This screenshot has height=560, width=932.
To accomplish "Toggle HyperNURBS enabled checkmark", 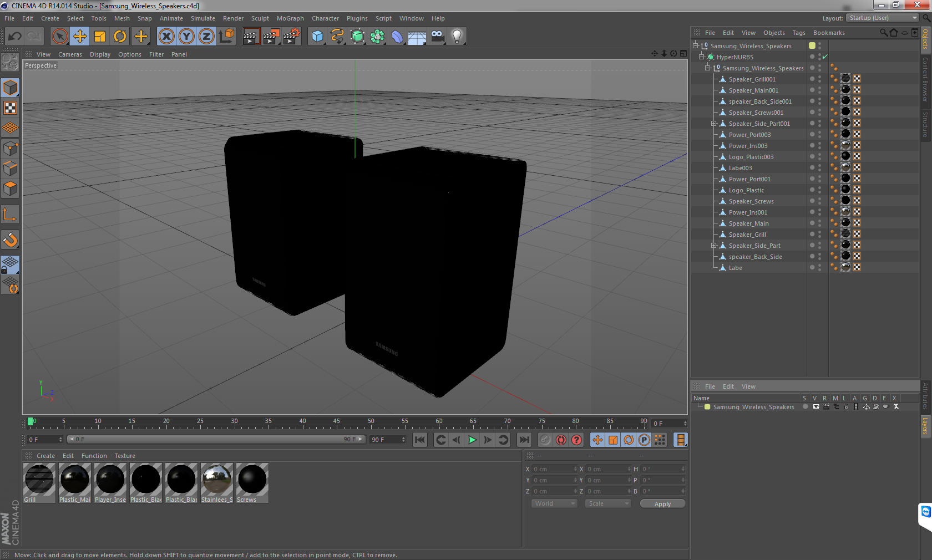I will point(825,57).
